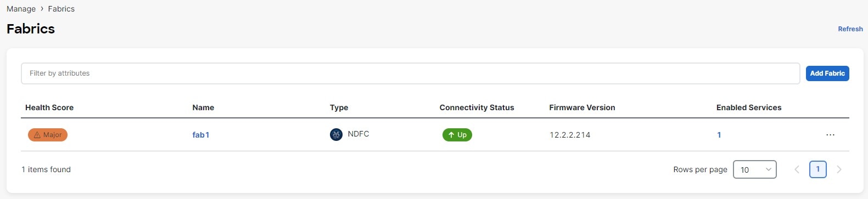Click the Major health score warning badge
868x199 pixels.
pos(48,135)
